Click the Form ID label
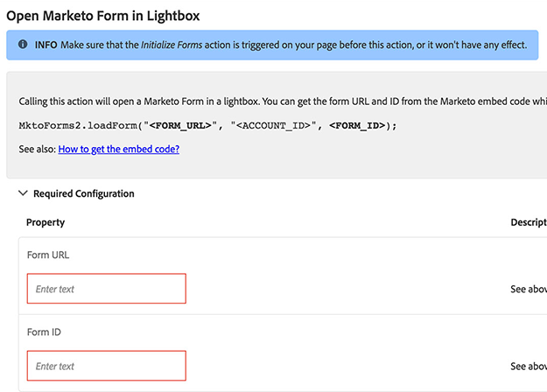Screen dimensions: 547x392 pyautogui.click(x=44, y=332)
